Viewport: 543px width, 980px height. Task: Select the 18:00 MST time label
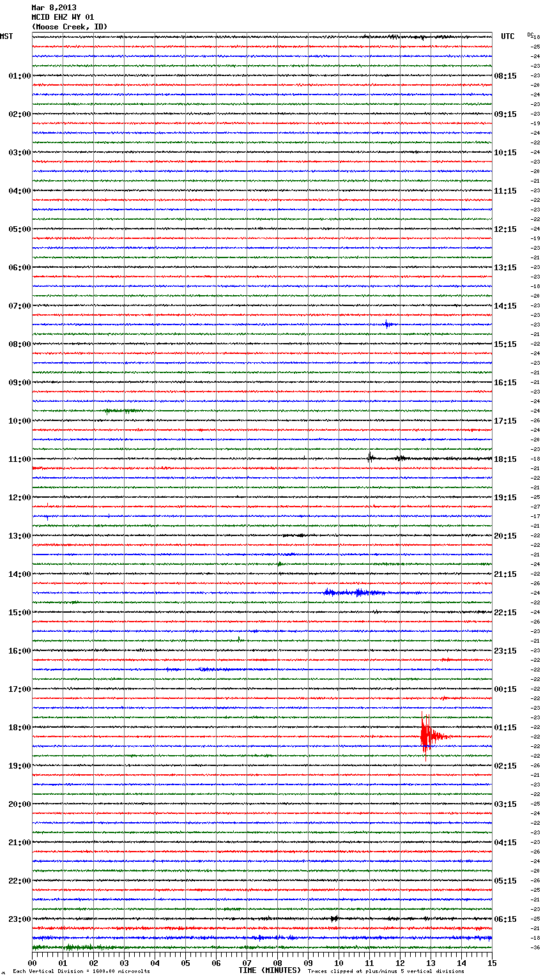click(20, 728)
